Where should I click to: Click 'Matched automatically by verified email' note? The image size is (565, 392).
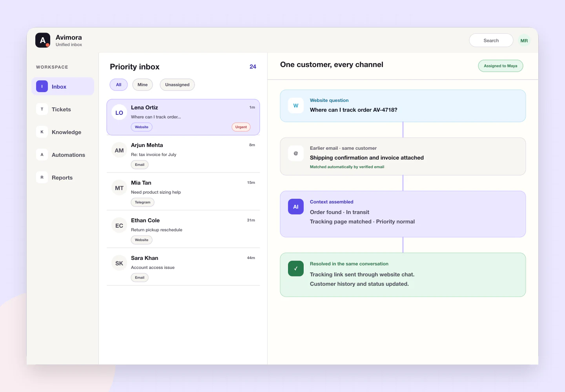347,167
